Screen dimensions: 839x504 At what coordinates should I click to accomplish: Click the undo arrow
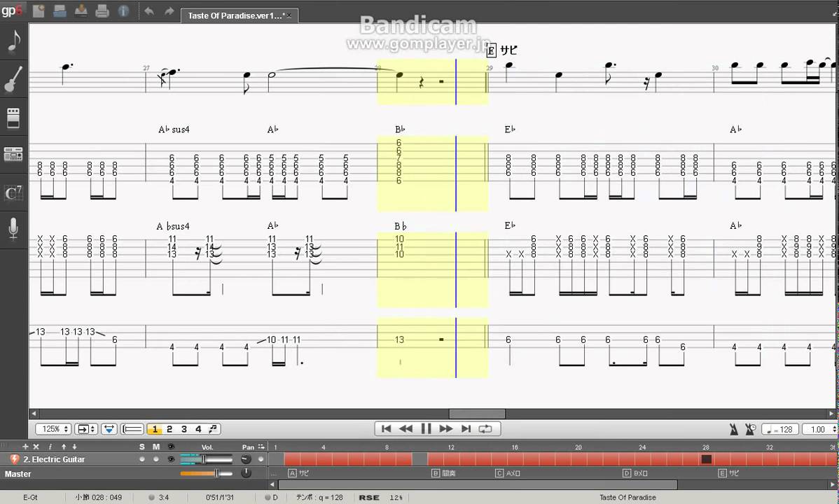click(148, 11)
